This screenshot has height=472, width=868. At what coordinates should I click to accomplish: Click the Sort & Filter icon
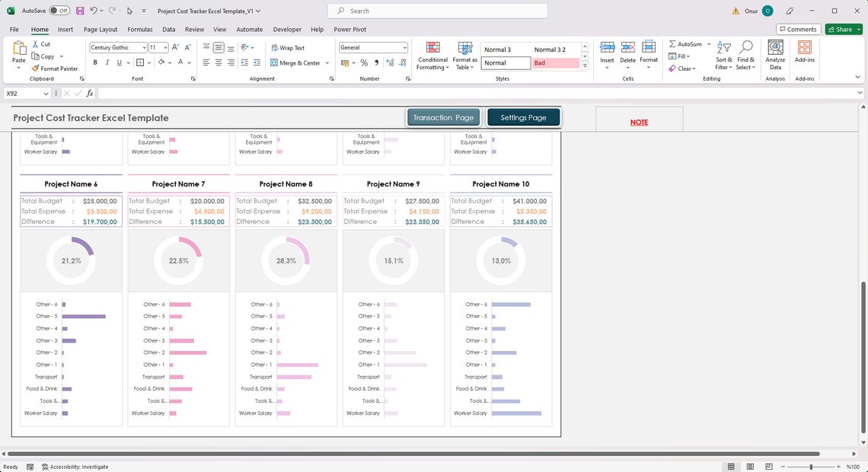pos(722,55)
